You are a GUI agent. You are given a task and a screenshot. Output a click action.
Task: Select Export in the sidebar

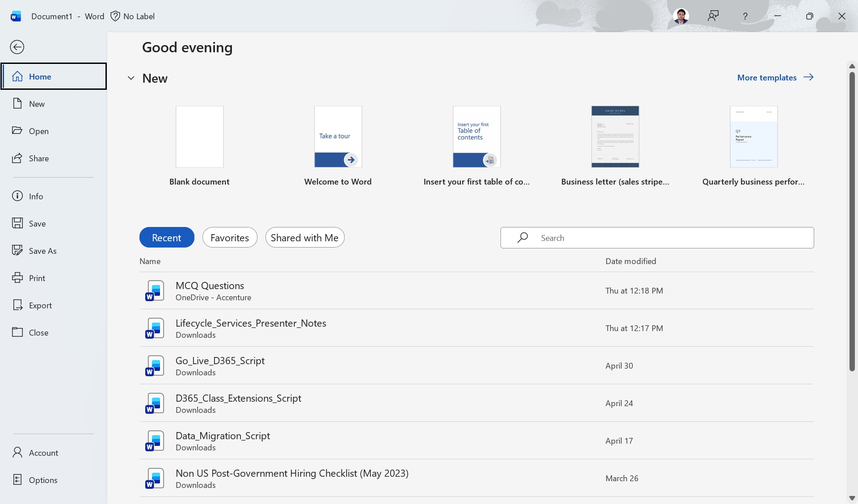point(54,305)
